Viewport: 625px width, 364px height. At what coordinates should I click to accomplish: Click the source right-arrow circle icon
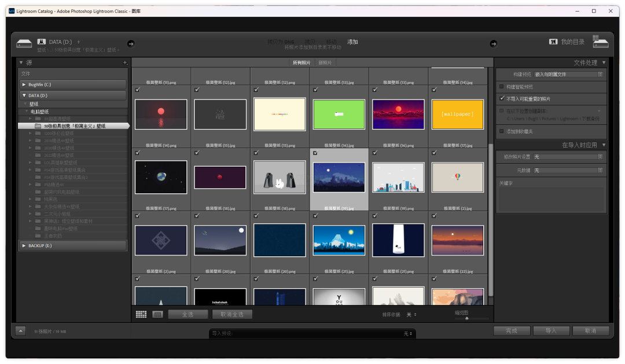[x=131, y=43]
